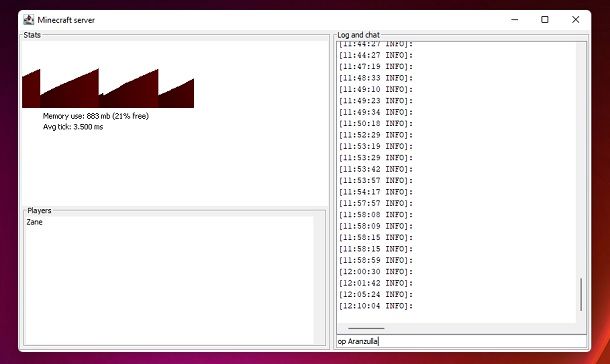Close the Minecraft server window
This screenshot has width=610, height=364.
pyautogui.click(x=575, y=19)
